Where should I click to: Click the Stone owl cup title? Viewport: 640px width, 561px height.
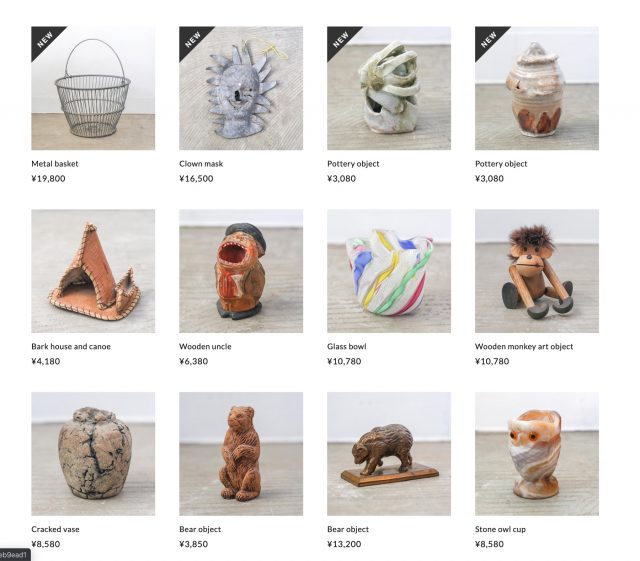[x=500, y=529]
